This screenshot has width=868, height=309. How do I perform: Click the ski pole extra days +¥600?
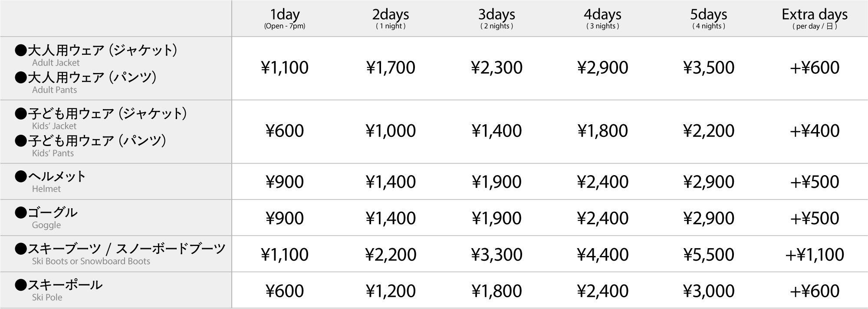click(x=815, y=291)
